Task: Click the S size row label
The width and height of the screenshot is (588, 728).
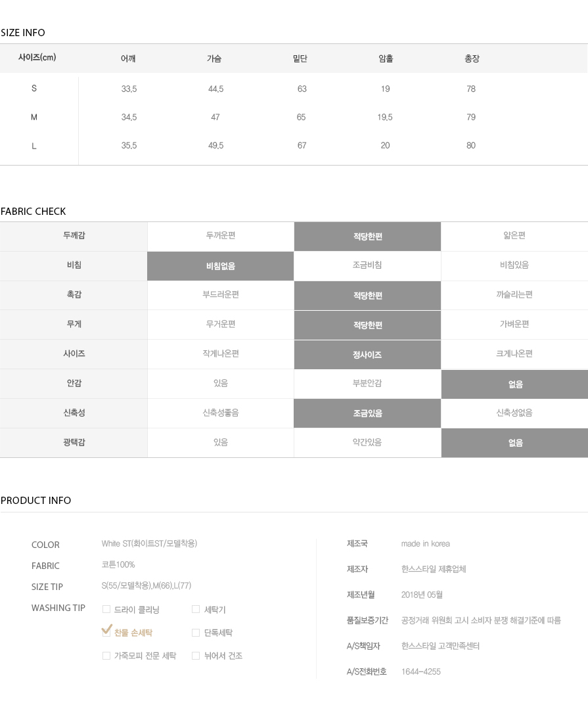Action: coord(34,88)
